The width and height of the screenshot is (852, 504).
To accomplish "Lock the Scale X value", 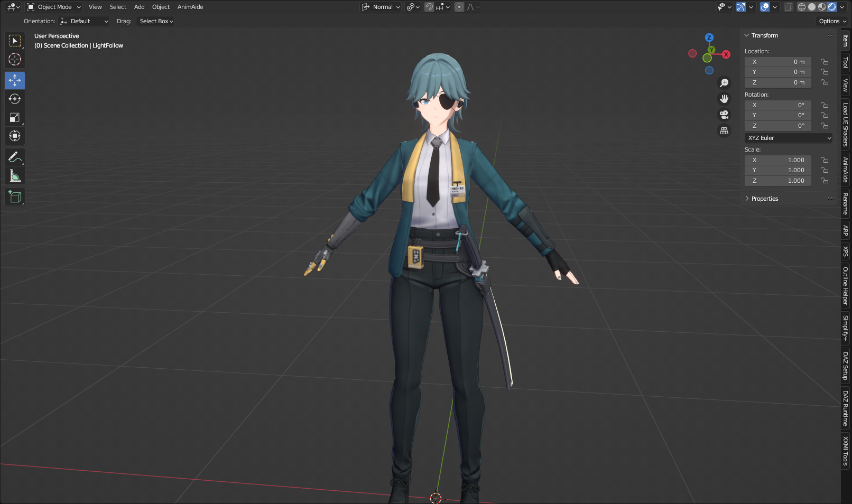I will pyautogui.click(x=825, y=160).
